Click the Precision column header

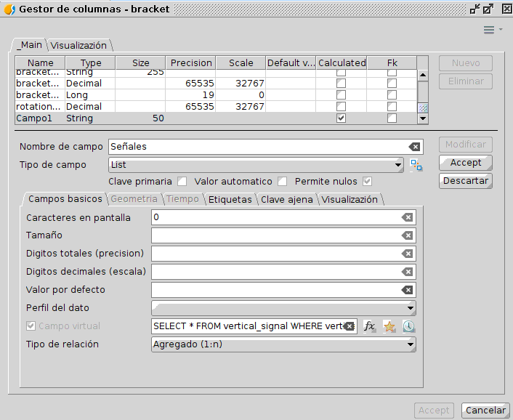191,62
